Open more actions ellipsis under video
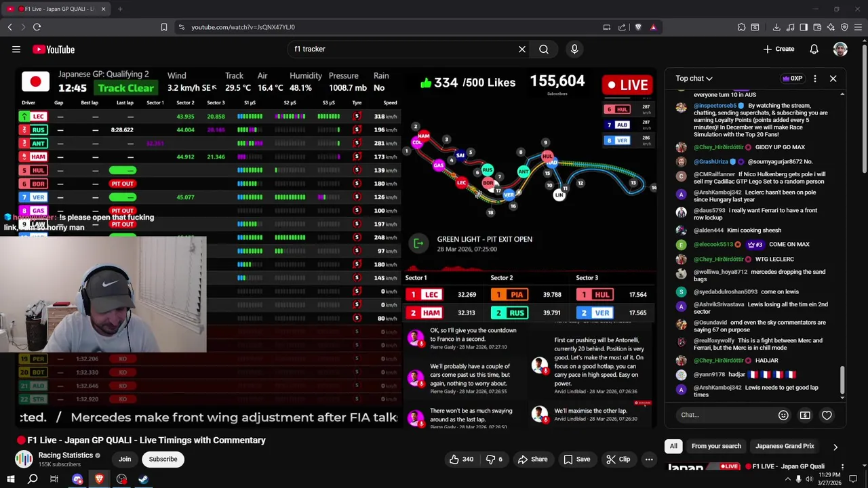868x488 pixels. click(649, 459)
